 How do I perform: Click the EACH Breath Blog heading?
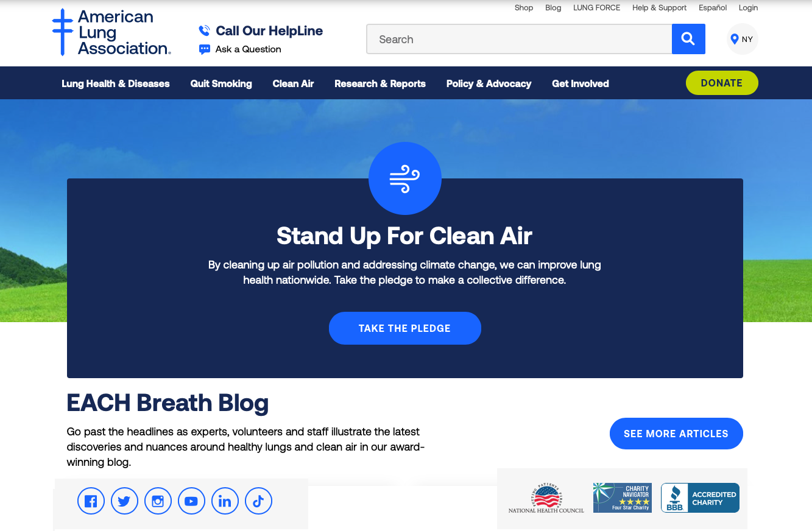pyautogui.click(x=168, y=403)
